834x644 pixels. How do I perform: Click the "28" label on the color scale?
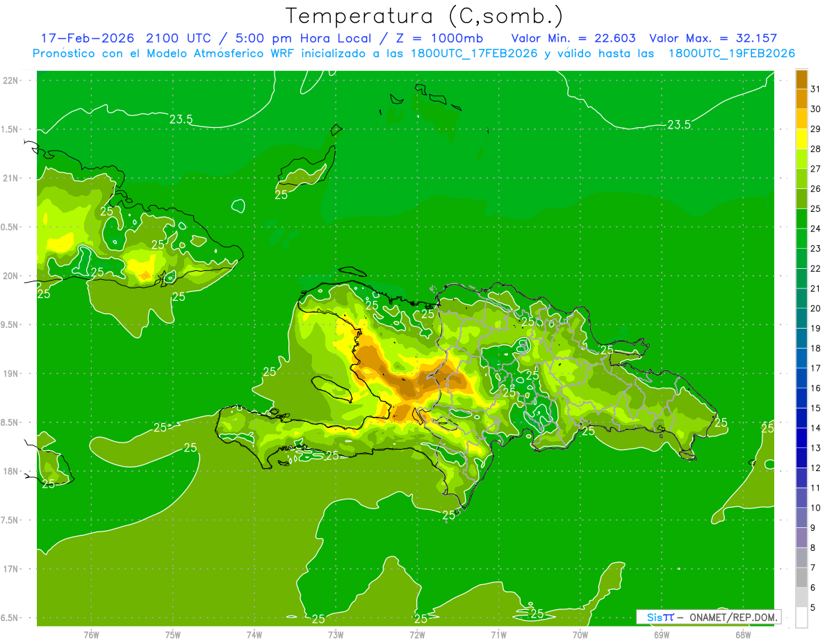(816, 149)
